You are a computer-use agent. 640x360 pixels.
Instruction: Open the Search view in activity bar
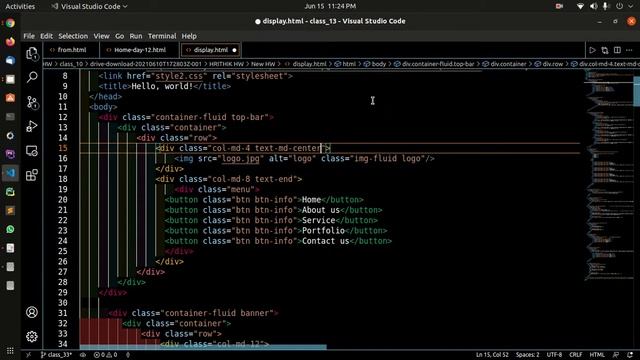coord(32,77)
